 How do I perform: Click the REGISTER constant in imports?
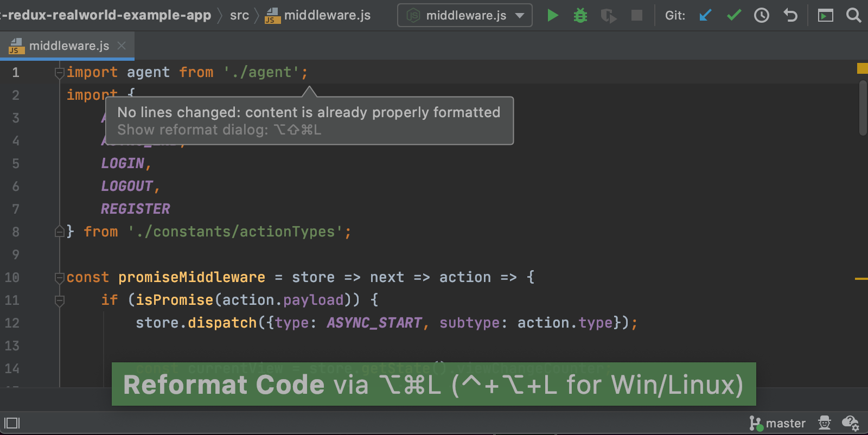[136, 209]
